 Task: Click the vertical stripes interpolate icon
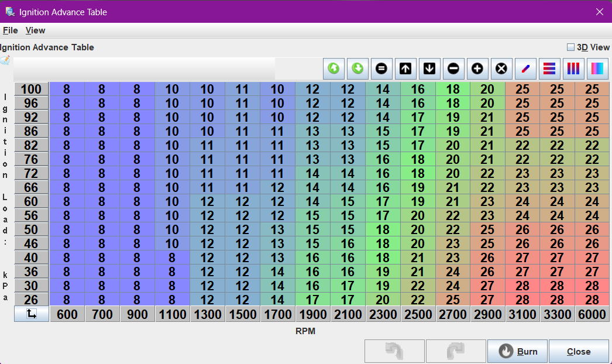pyautogui.click(x=573, y=68)
